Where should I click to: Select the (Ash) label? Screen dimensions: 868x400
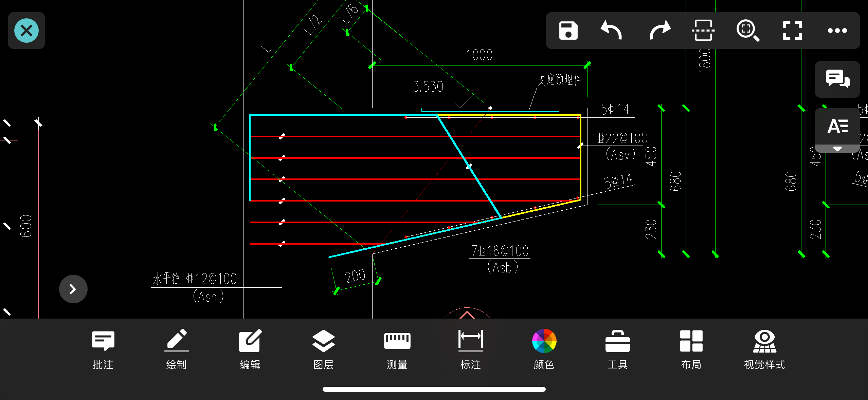(x=209, y=297)
